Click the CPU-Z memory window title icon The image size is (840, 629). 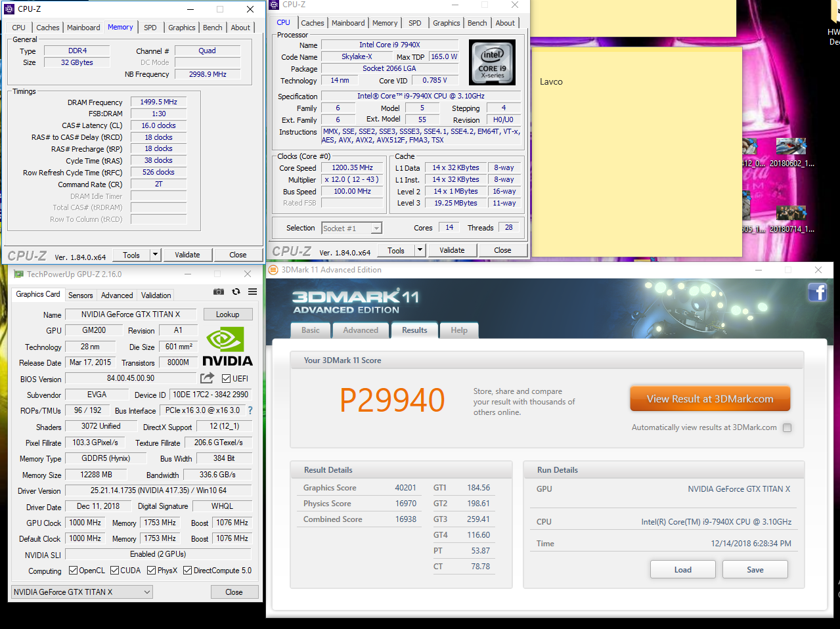(9, 9)
